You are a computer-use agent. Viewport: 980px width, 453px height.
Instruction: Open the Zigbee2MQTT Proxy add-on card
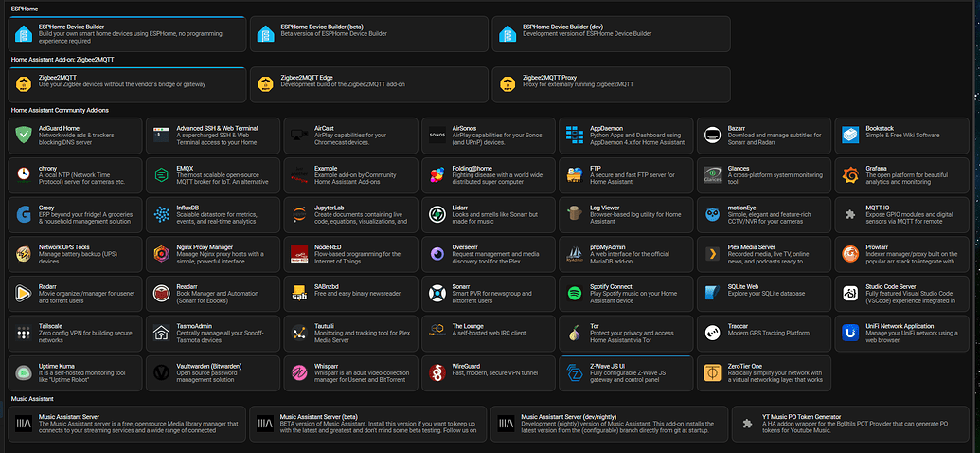[x=611, y=84]
